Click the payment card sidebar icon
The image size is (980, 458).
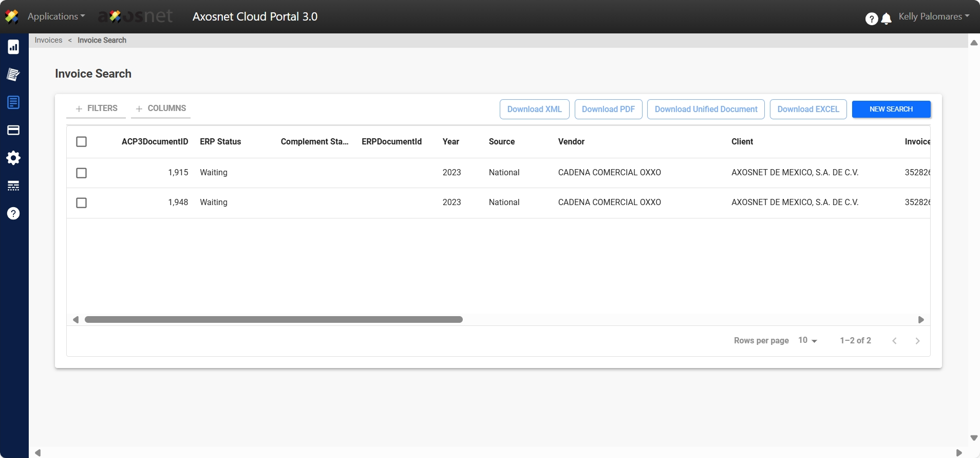pos(13,130)
